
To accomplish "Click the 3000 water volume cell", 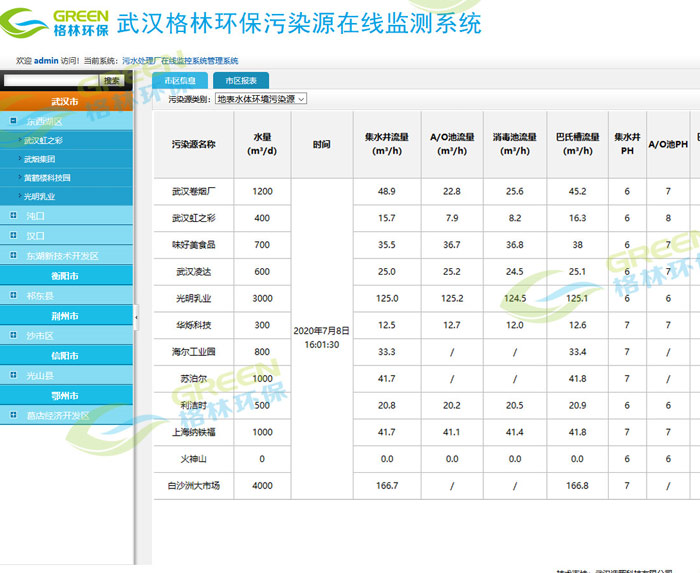I will pos(262,299).
